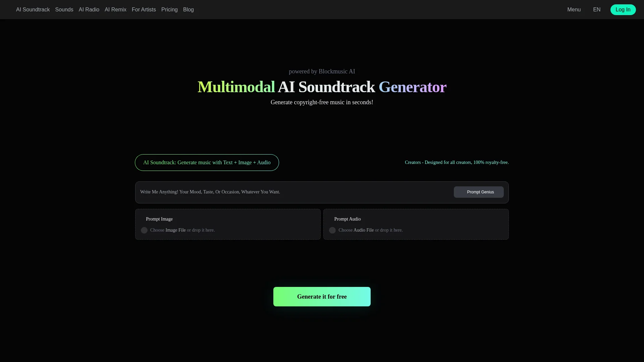Open the For Artists page
644x362 pixels.
pos(144,10)
